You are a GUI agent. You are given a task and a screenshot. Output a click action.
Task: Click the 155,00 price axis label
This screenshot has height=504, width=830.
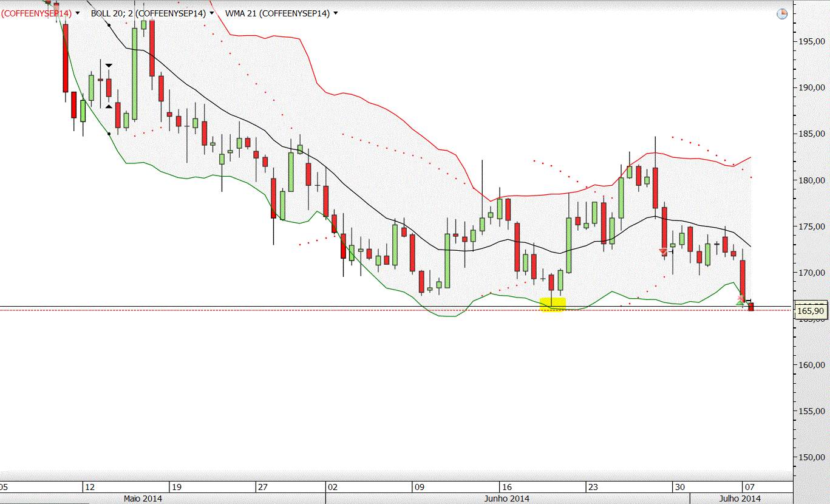tap(811, 411)
